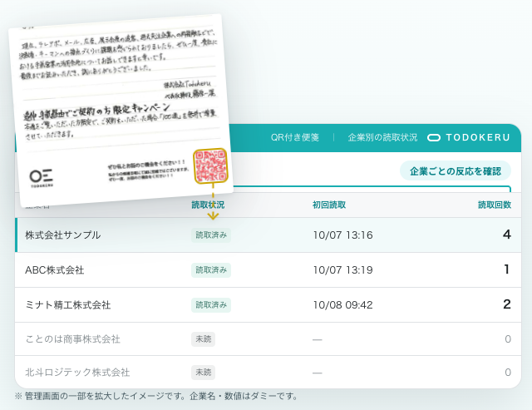Click 読取済み badge for ABC株式会社
Screen dimensions: 532x410
point(211,270)
